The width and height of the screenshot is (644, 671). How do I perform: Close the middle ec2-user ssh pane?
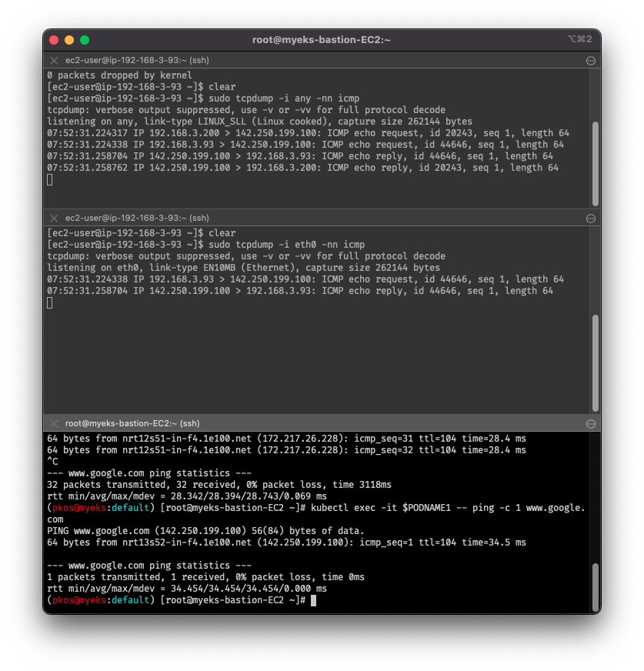click(54, 219)
